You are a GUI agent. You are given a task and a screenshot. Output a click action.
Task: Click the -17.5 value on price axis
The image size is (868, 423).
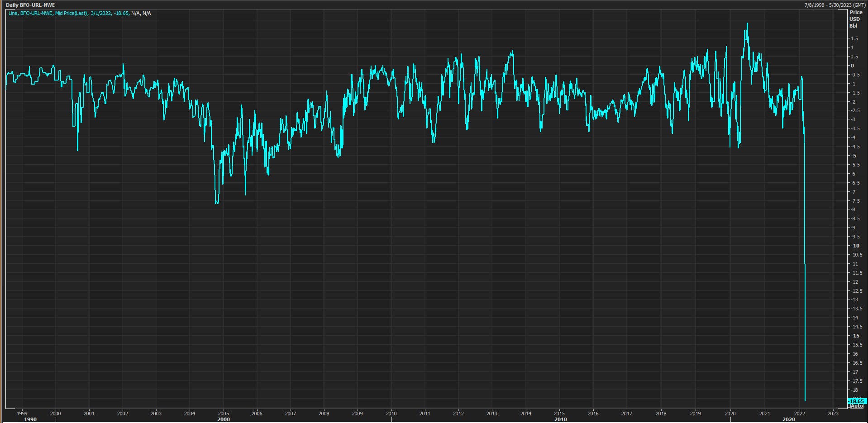point(856,381)
